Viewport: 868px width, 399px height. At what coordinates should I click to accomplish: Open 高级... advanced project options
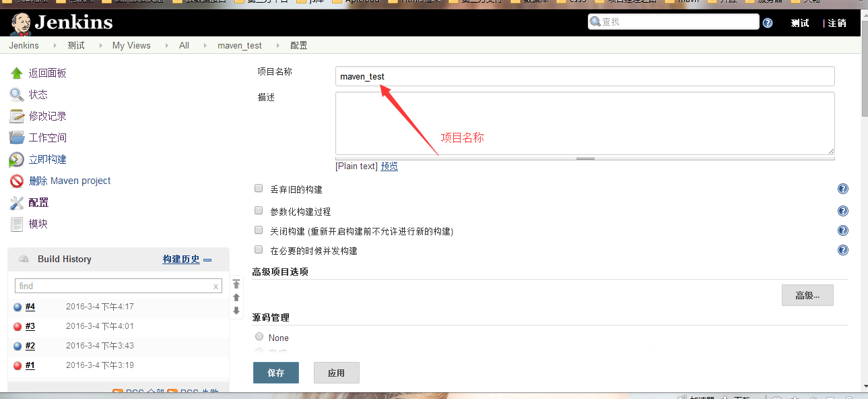(x=807, y=295)
